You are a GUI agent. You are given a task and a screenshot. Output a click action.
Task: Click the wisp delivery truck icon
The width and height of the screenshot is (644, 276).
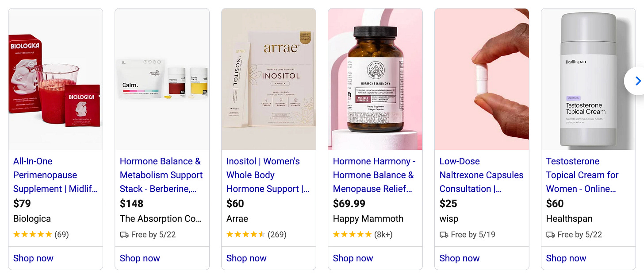(x=444, y=234)
